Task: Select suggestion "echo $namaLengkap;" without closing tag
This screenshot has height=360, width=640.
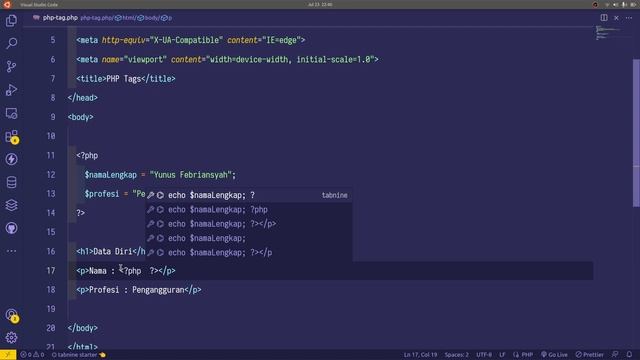Action: coord(249,238)
